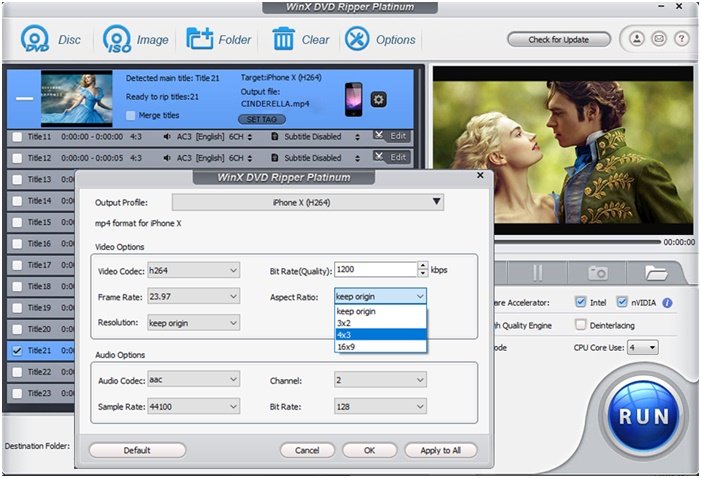The width and height of the screenshot is (701, 478).
Task: Enable the Deinterlacing checkbox
Action: tap(580, 325)
